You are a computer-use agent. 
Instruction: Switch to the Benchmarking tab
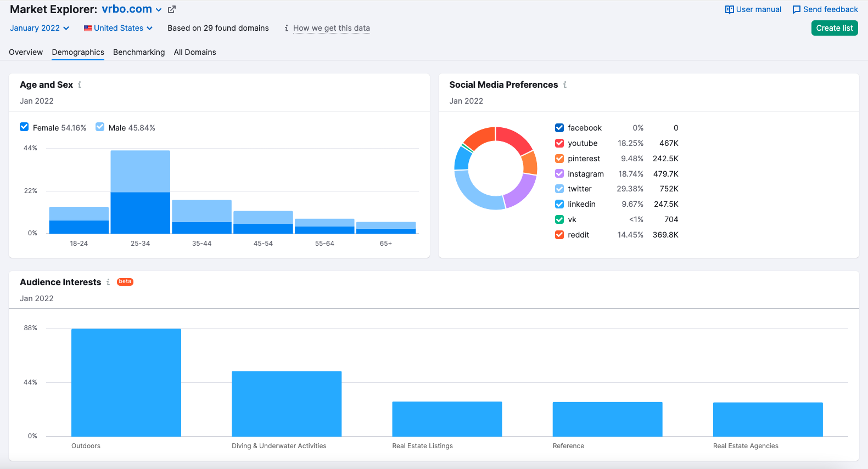tap(139, 52)
